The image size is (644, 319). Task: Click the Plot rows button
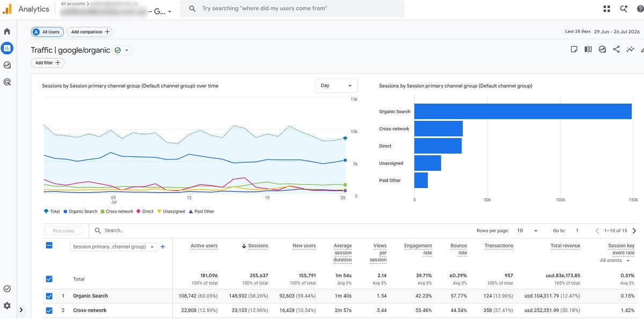63,231
